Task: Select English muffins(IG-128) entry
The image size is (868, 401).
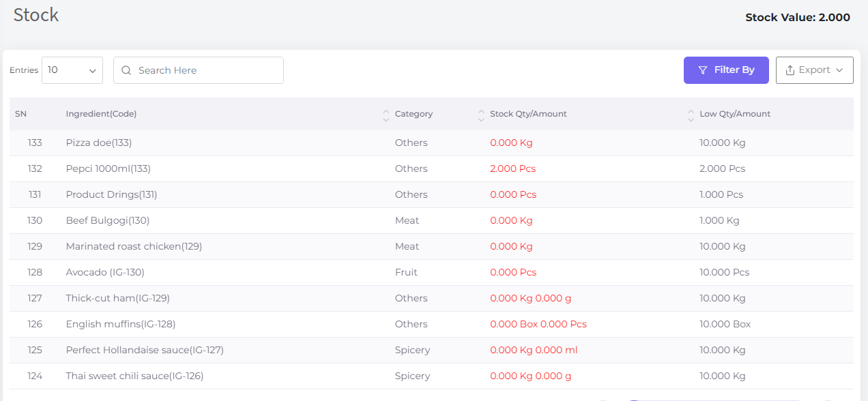Action: (x=121, y=324)
